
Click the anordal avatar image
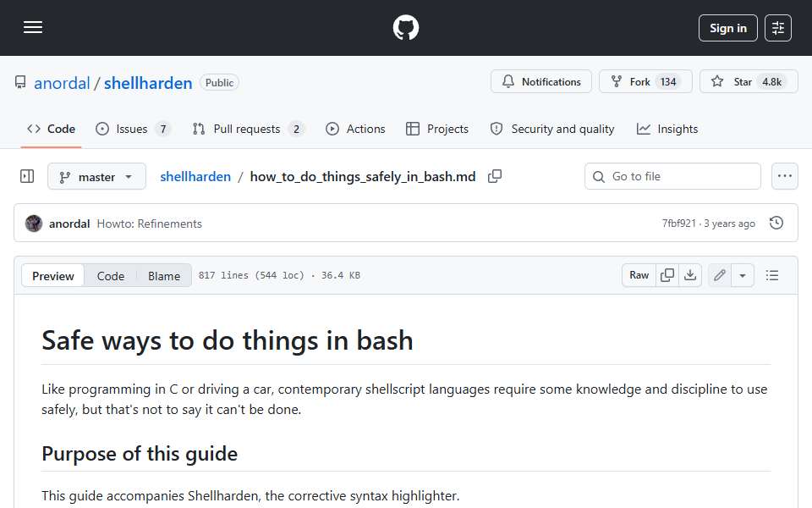(x=34, y=224)
